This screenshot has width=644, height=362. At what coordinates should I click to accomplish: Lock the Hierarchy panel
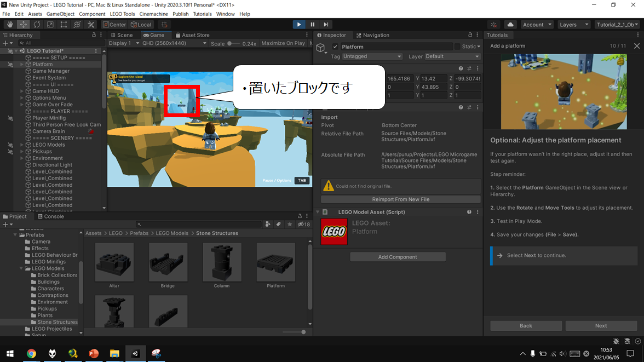tap(94, 35)
